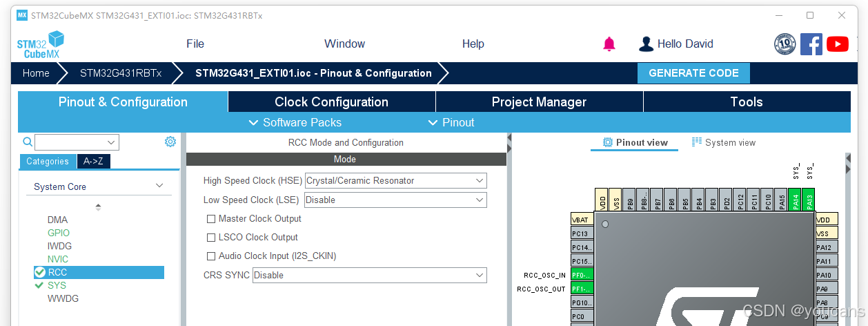
Task: Go to Home breadcrumb
Action: [36, 73]
